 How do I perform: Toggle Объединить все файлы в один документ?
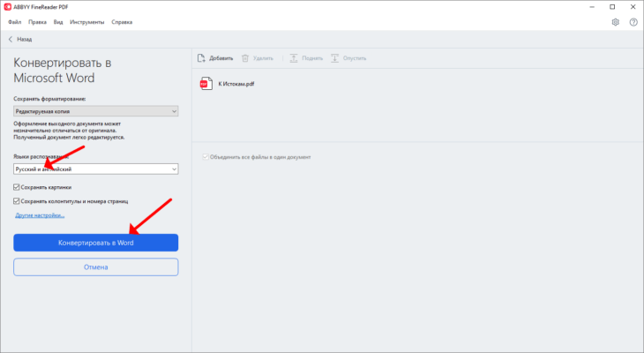pos(206,157)
